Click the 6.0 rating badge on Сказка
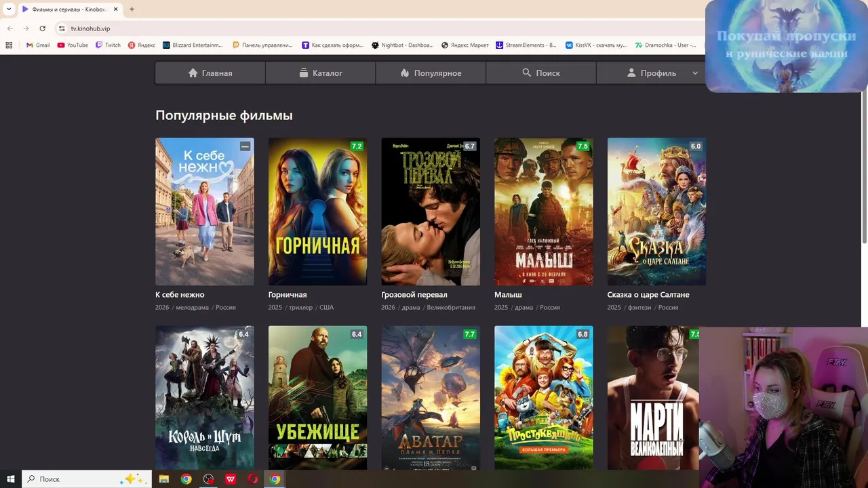The width and height of the screenshot is (868, 488). (x=696, y=146)
